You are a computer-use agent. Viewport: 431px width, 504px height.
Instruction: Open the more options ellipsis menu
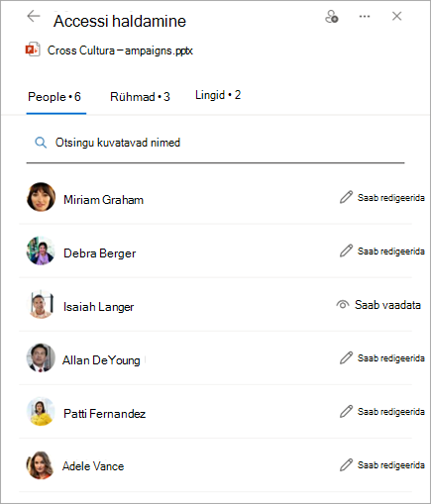(x=365, y=16)
